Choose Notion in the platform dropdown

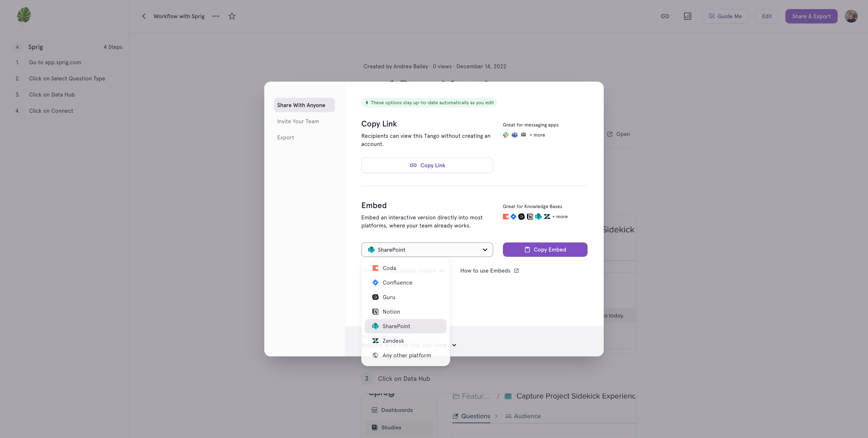coord(405,312)
